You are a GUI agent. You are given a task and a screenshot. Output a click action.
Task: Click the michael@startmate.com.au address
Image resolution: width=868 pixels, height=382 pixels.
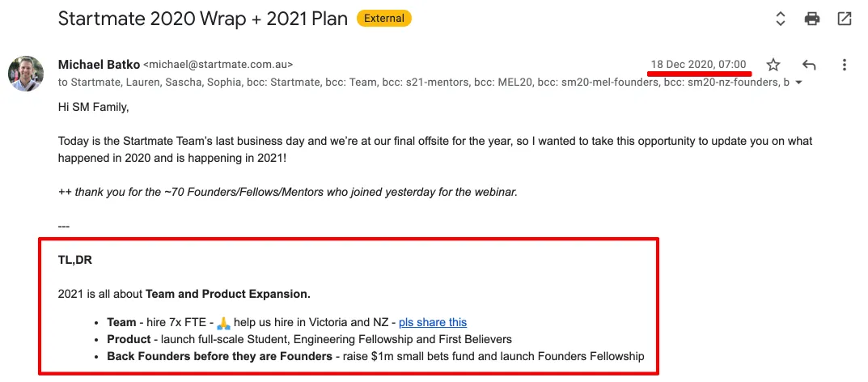pos(218,65)
